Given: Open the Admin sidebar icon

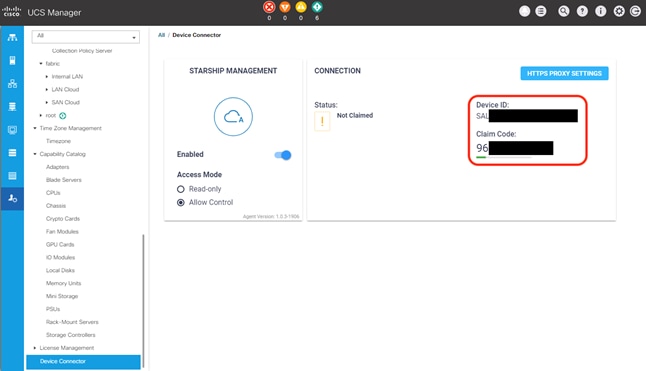Looking at the screenshot, I should pyautogui.click(x=12, y=198).
